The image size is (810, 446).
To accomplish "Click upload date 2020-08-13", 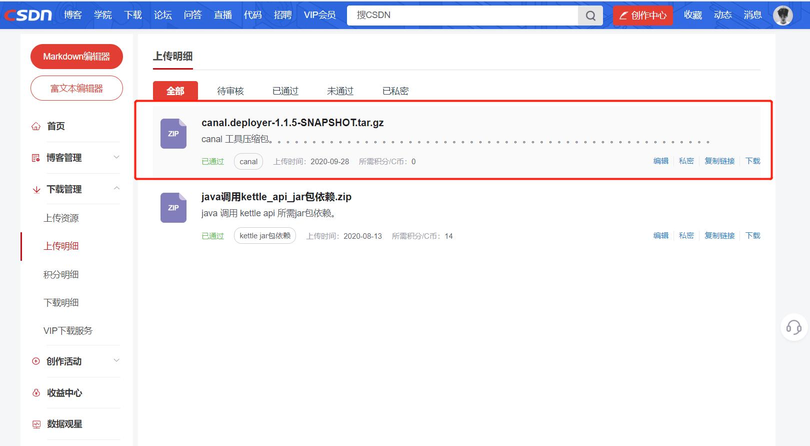I will (x=363, y=236).
